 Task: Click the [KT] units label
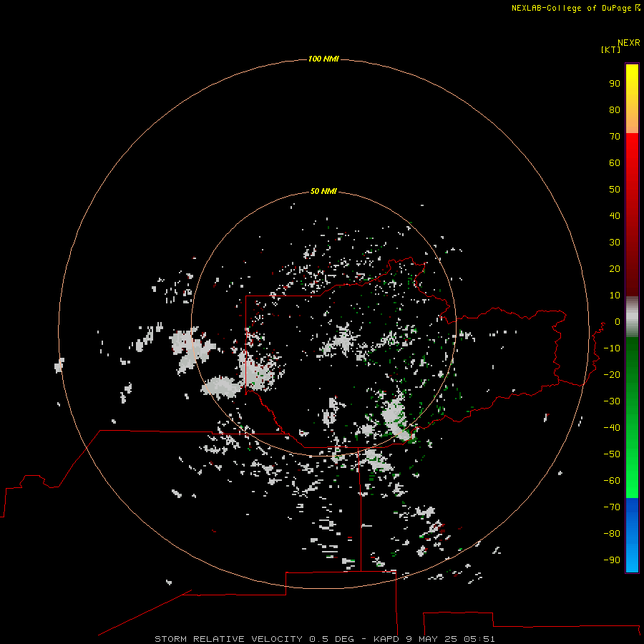(x=611, y=49)
